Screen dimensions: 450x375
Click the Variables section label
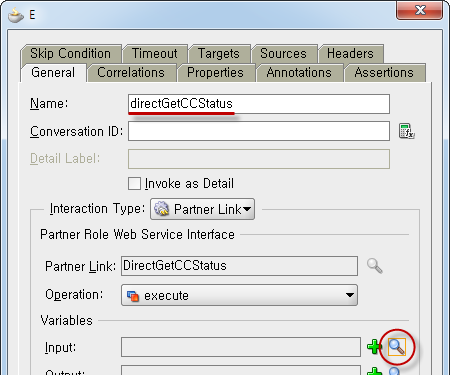pyautogui.click(x=66, y=320)
